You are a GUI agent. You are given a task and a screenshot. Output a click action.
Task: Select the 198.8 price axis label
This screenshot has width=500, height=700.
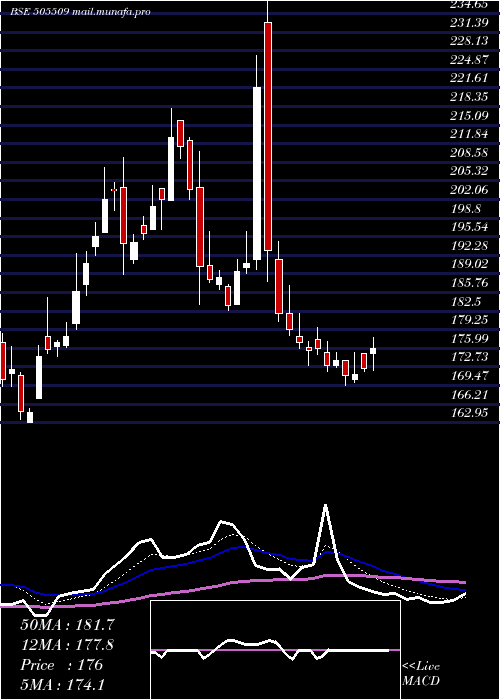[x=467, y=208]
